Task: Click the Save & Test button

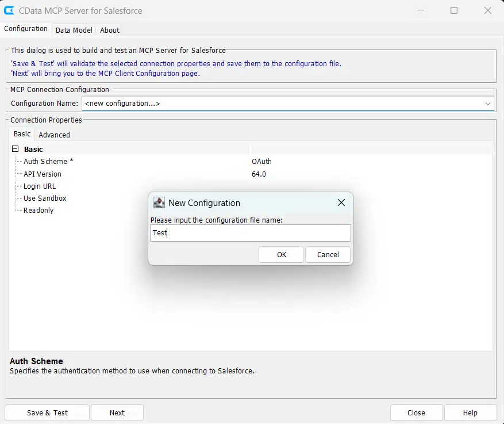Action: pyautogui.click(x=47, y=412)
